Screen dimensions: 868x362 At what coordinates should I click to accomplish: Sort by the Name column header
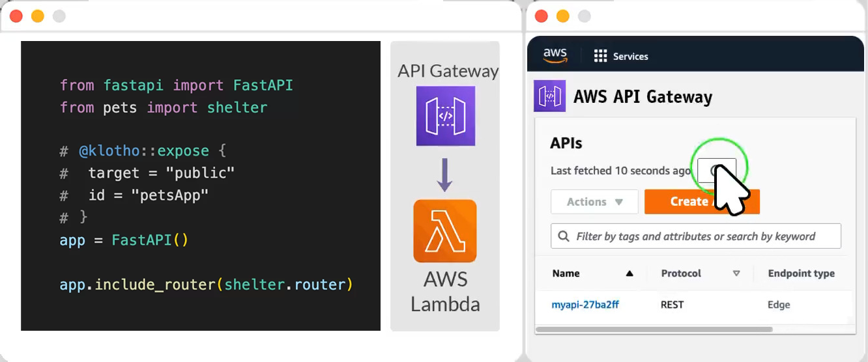[x=566, y=273]
